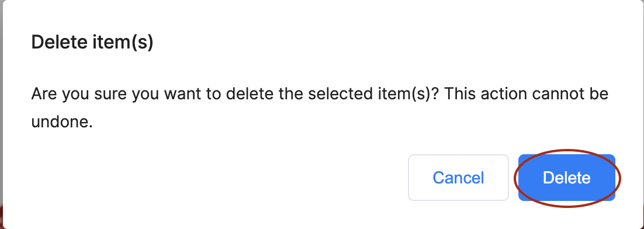644x229 pixels.
Task: Click the blue Delete button
Action: click(x=566, y=178)
